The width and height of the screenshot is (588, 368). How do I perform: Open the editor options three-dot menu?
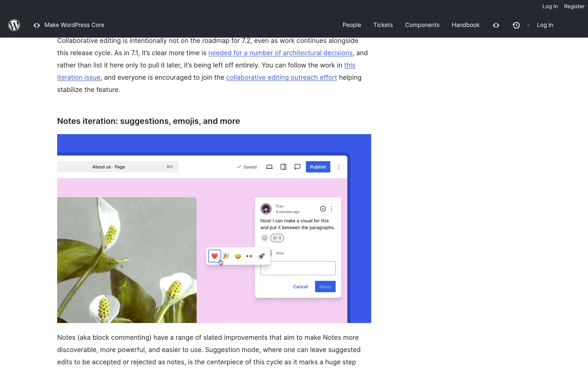pos(339,167)
